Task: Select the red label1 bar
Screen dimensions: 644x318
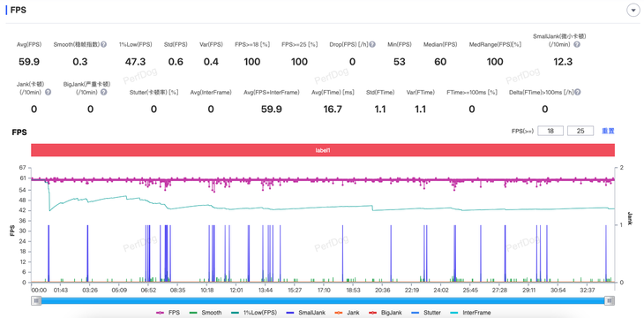Action: pos(323,150)
